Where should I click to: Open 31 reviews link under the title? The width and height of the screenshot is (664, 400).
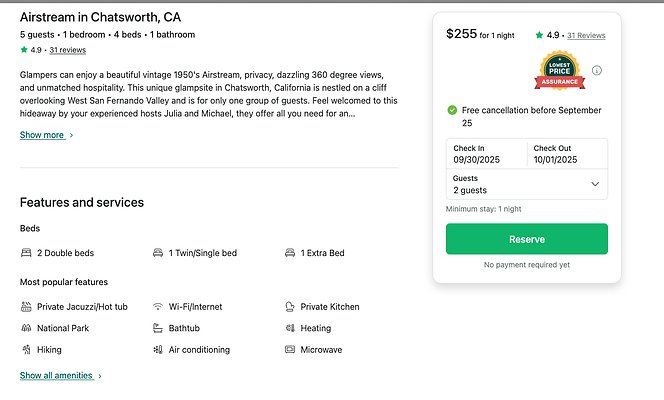[68, 49]
